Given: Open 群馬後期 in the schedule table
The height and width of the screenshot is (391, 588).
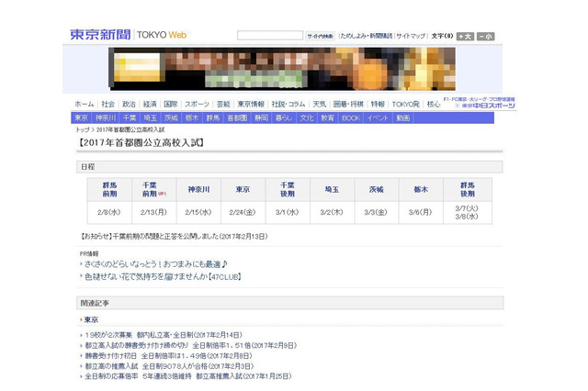Looking at the screenshot, I should pyautogui.click(x=468, y=189).
